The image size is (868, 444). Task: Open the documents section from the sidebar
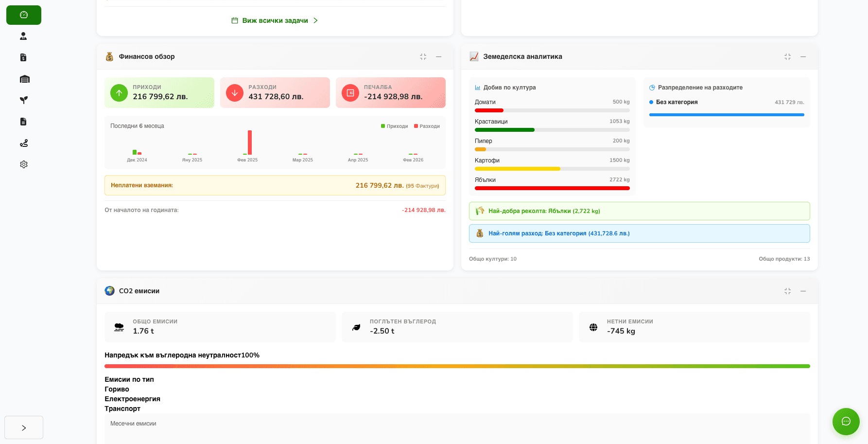(23, 122)
